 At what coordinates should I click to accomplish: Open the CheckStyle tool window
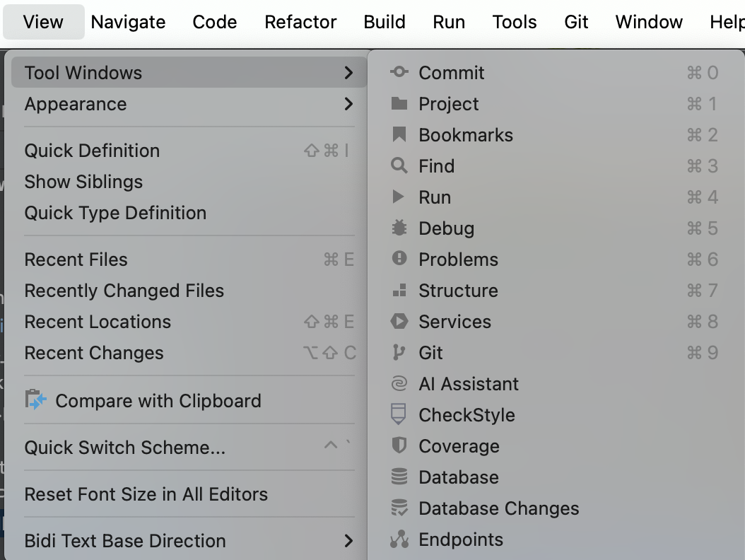click(x=467, y=415)
